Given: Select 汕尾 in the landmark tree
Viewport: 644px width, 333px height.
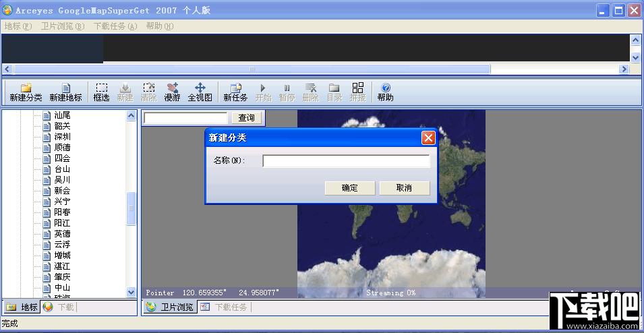Looking at the screenshot, I should click(63, 115).
